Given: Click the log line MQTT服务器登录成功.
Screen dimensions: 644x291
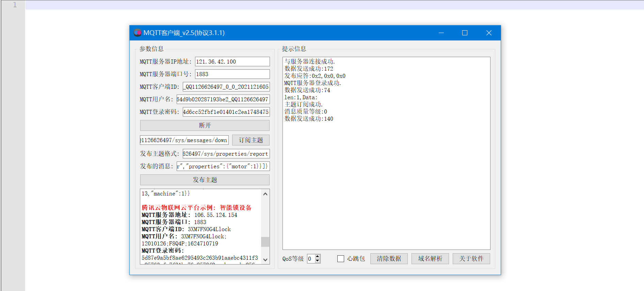Looking at the screenshot, I should (312, 83).
